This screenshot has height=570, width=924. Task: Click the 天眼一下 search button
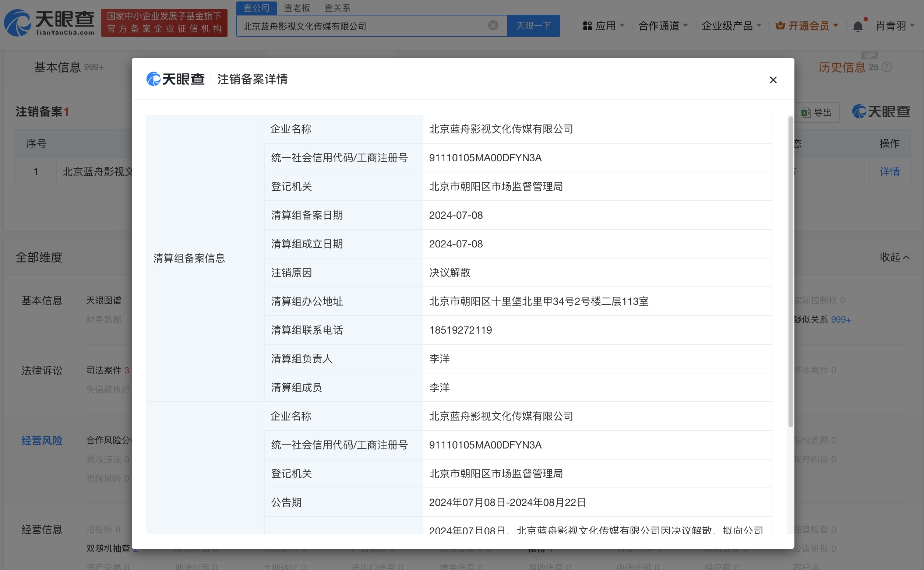pos(533,25)
